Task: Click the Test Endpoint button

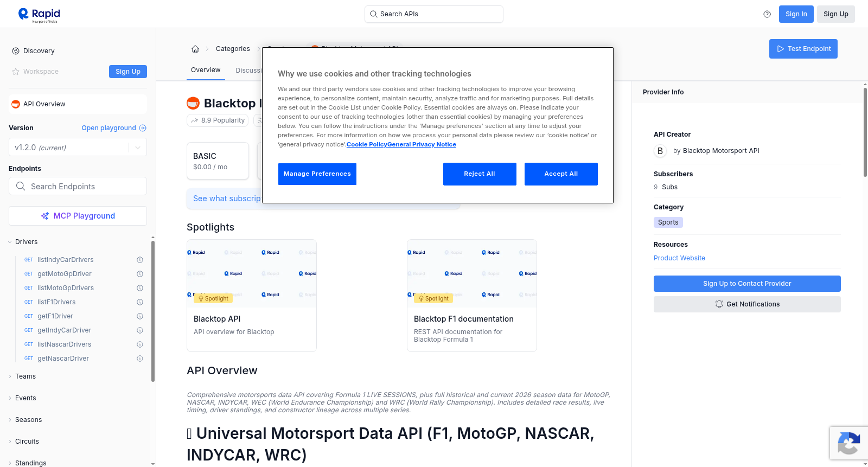Action: pos(803,49)
